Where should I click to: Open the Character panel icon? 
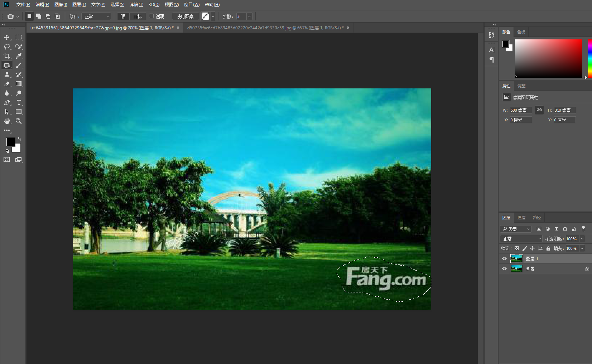point(492,50)
